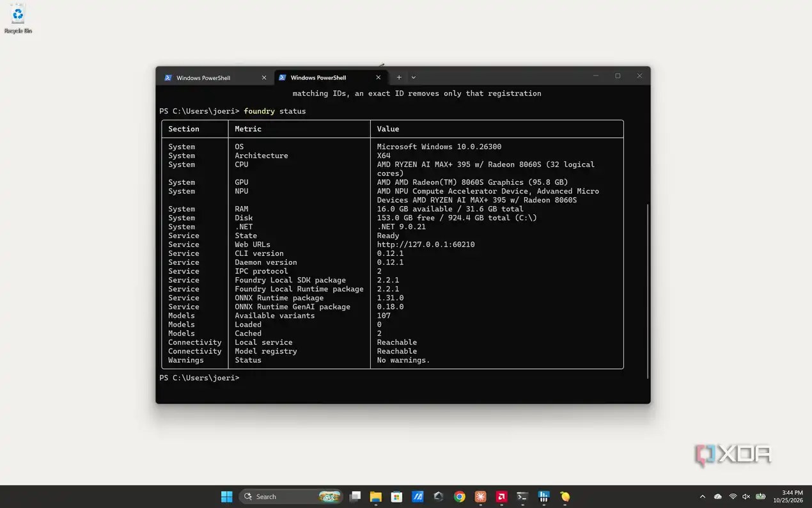Screen dimensions: 812x508
Task: Switch to the first Windows PowerShell tab
Action: pos(215,77)
